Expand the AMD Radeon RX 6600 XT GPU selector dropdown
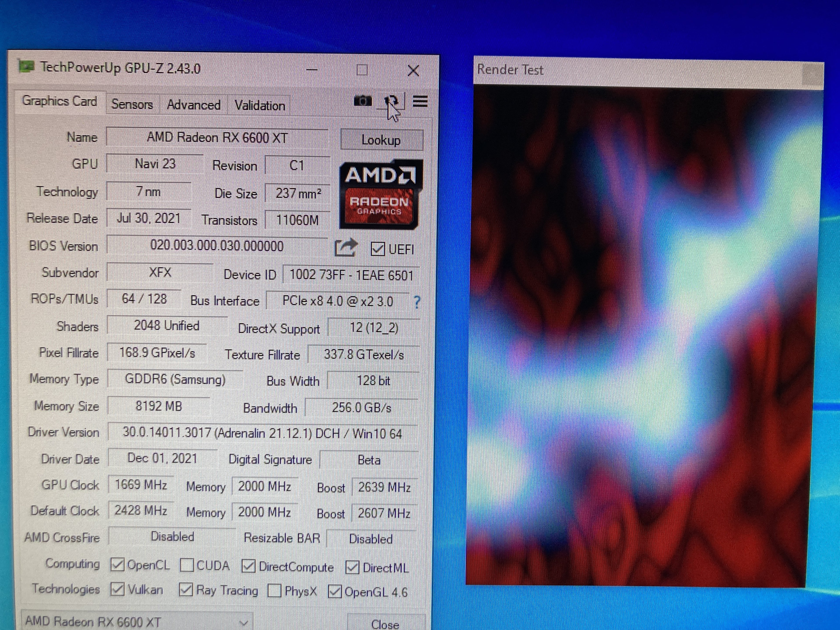Screen dimensions: 840x630 pyautogui.click(x=243, y=622)
